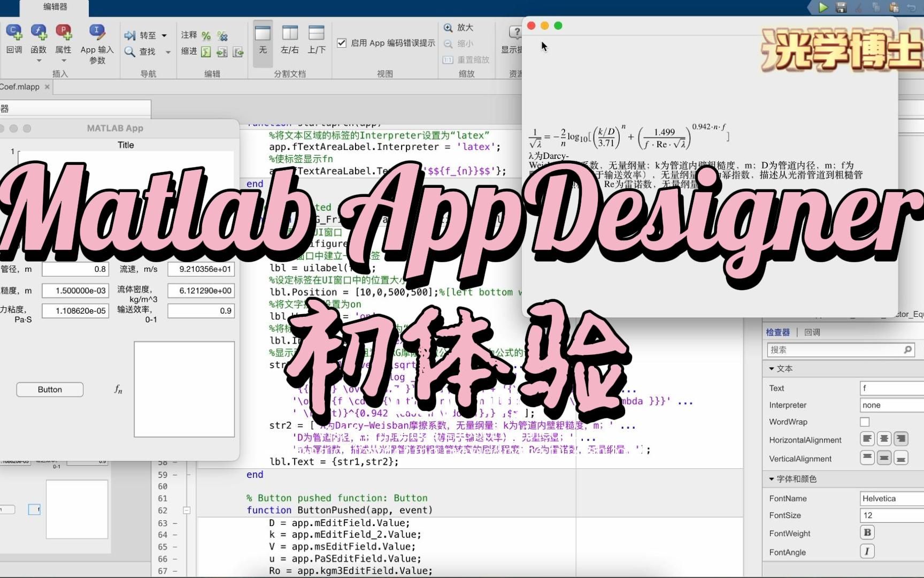This screenshot has width=924, height=578.
Task: Set HorizontalAlignment to center
Action: click(884, 439)
